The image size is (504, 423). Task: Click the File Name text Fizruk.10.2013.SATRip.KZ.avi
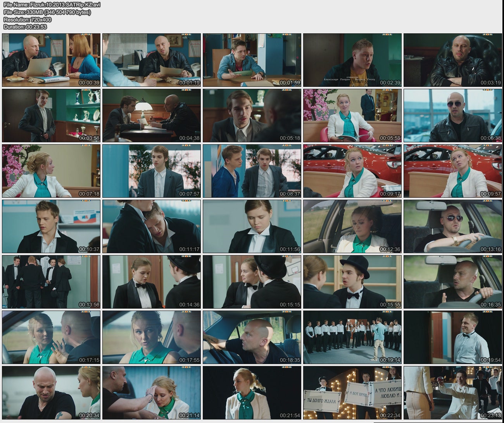tap(52, 5)
